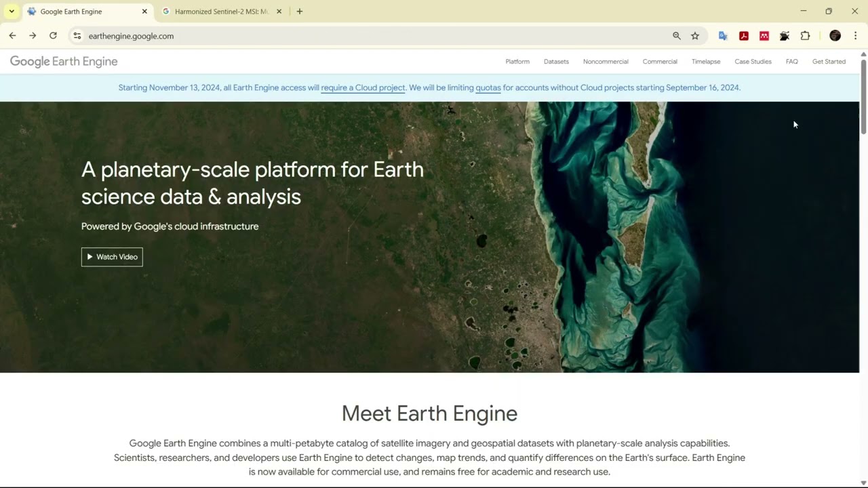Image resolution: width=868 pixels, height=488 pixels.
Task: Close the Harmonized Sentinel-2 MSI tab
Action: point(279,12)
